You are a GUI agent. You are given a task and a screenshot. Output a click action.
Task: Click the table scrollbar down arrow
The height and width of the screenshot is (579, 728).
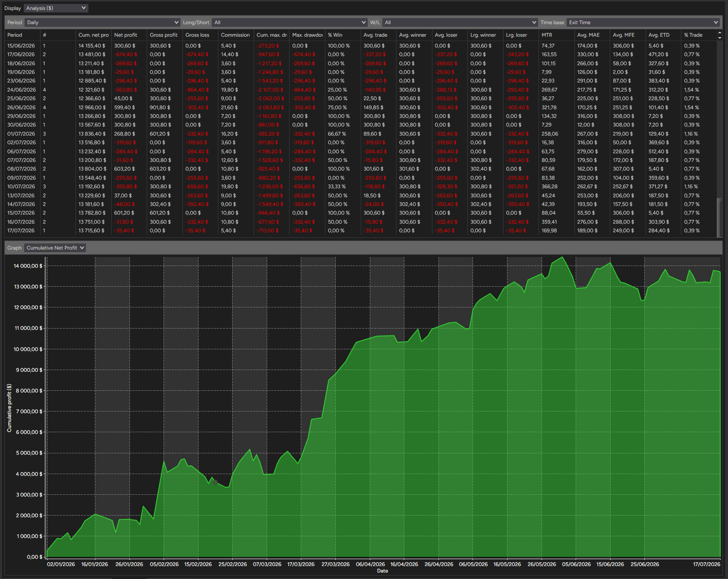(719, 38)
